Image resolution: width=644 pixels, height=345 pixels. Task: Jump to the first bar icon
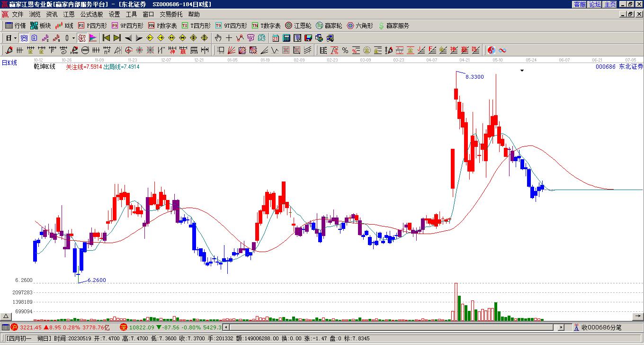pyautogui.click(x=107, y=38)
